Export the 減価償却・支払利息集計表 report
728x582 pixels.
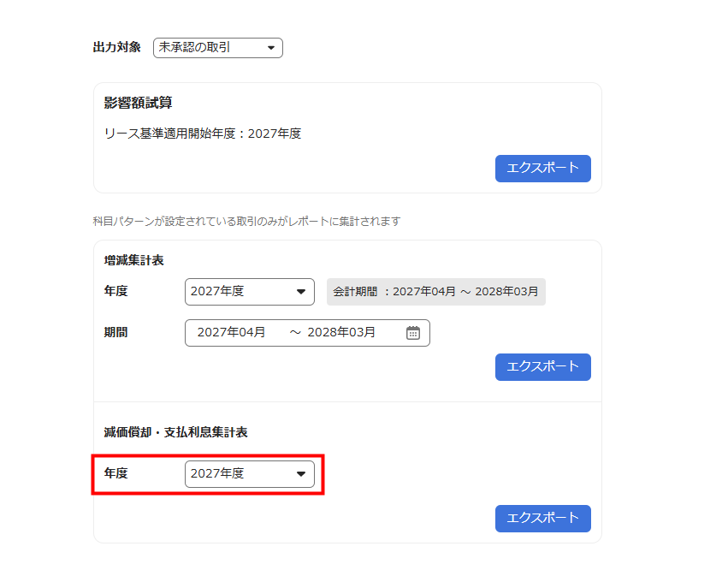point(542,518)
